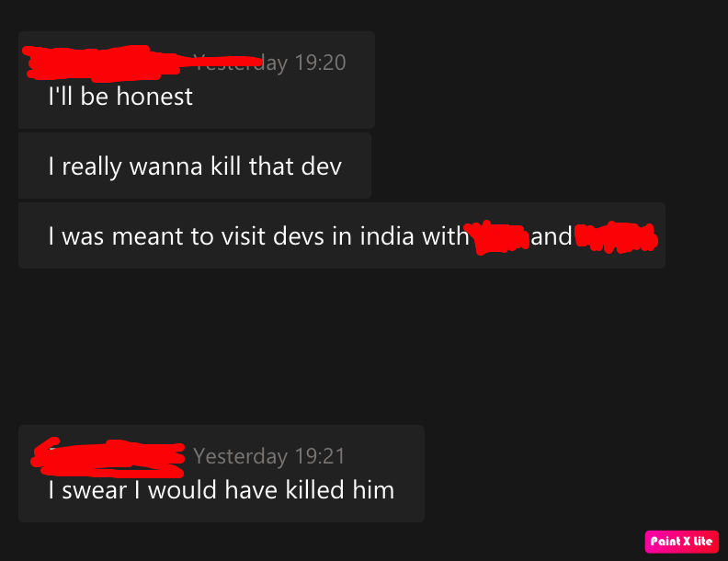This screenshot has width=728, height=561.
Task: Click the word "honest" in the first message
Action: pos(154,97)
